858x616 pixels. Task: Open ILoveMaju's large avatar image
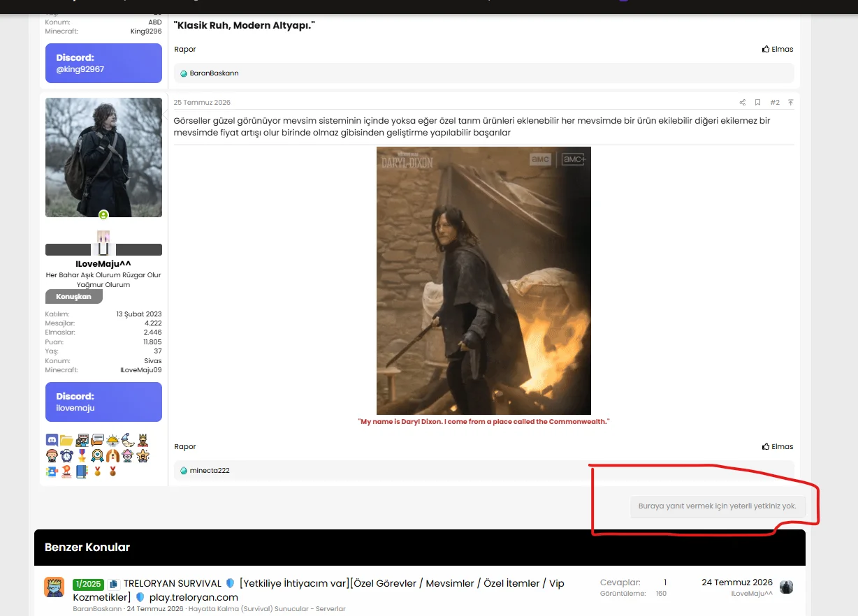click(103, 157)
